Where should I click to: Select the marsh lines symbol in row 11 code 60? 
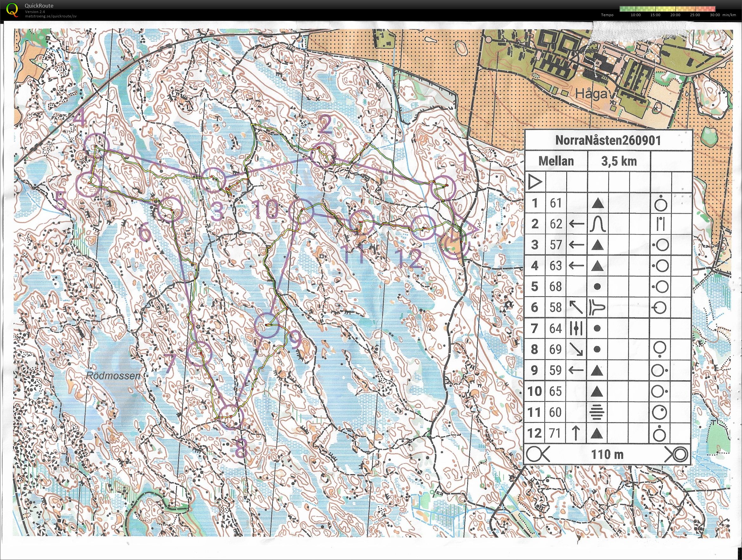[x=597, y=412]
